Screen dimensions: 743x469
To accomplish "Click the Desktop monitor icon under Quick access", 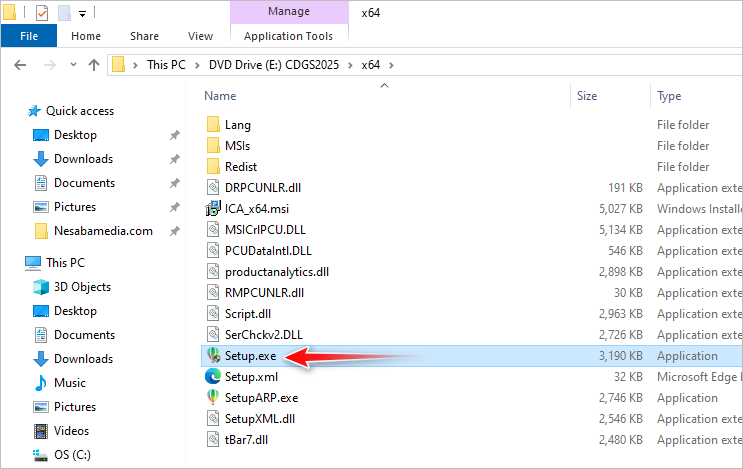I will (41, 135).
